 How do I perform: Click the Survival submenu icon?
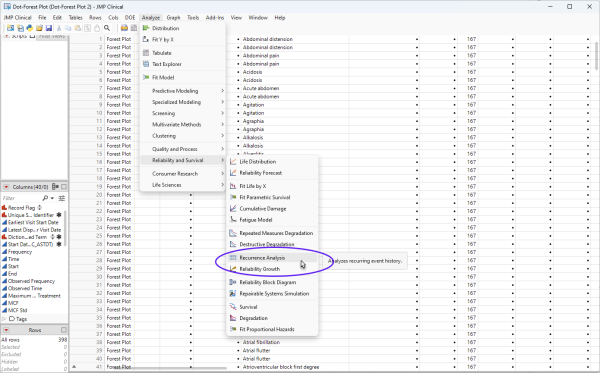pyautogui.click(x=233, y=307)
